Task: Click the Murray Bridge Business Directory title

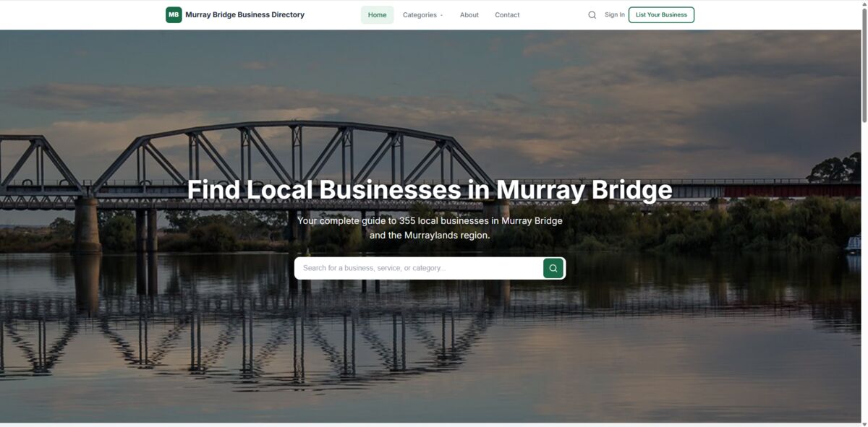Action: (x=244, y=14)
